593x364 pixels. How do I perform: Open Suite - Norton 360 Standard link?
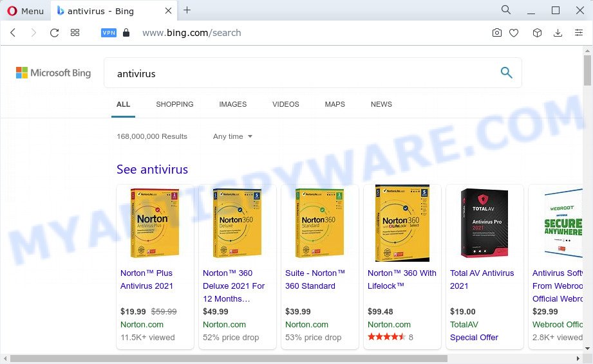click(x=315, y=279)
